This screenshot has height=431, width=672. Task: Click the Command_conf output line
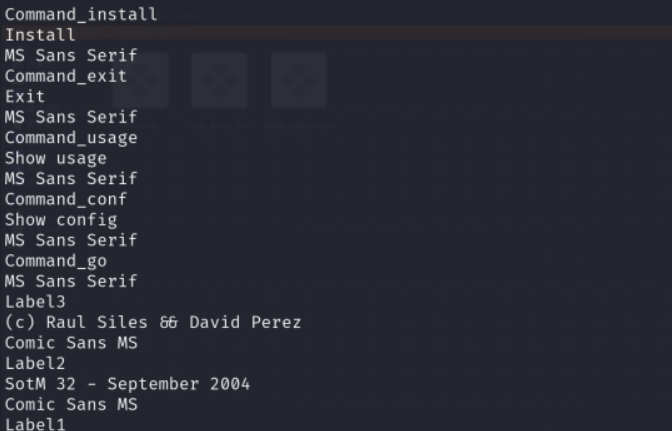66,199
